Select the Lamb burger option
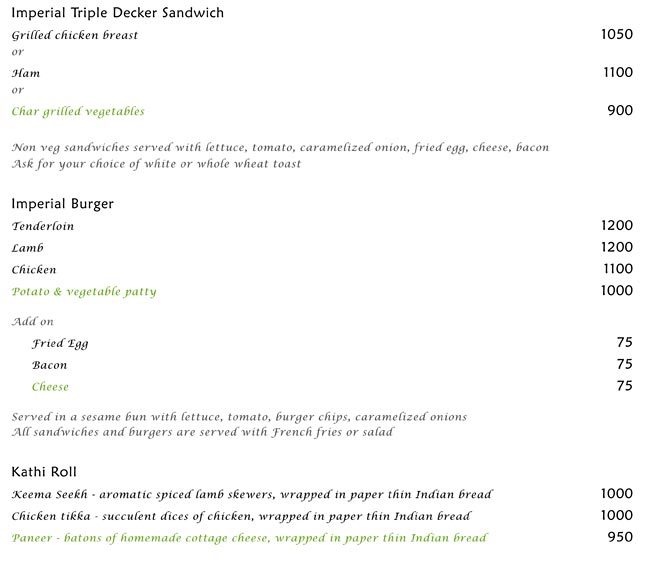 28,248
